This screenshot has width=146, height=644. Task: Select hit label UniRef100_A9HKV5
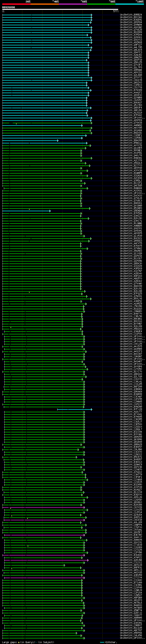131,540
